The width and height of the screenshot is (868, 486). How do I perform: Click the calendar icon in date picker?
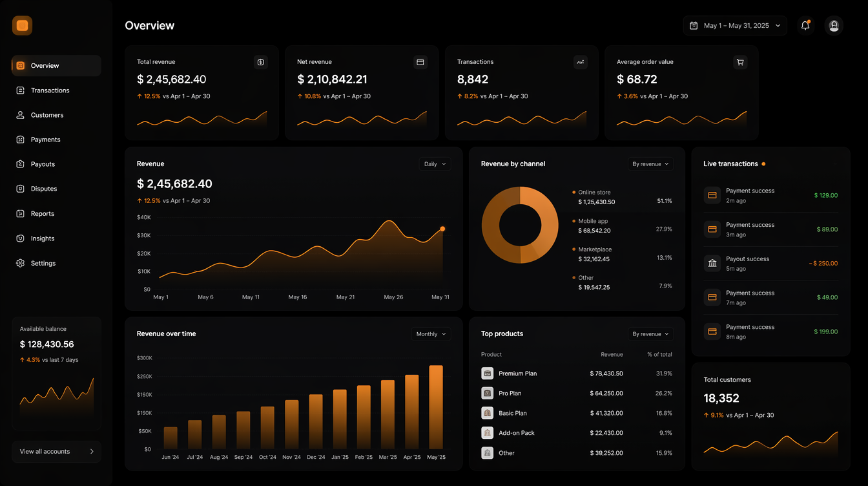[x=694, y=25]
